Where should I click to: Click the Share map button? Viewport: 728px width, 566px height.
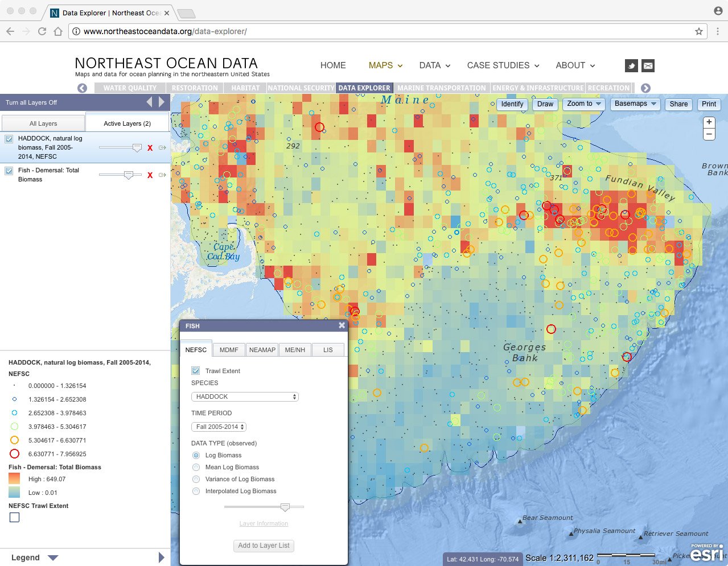click(x=678, y=104)
